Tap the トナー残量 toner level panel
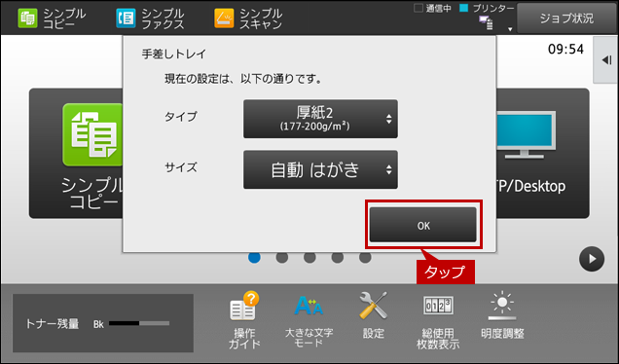Image resolution: width=619 pixels, height=364 pixels. (x=103, y=323)
